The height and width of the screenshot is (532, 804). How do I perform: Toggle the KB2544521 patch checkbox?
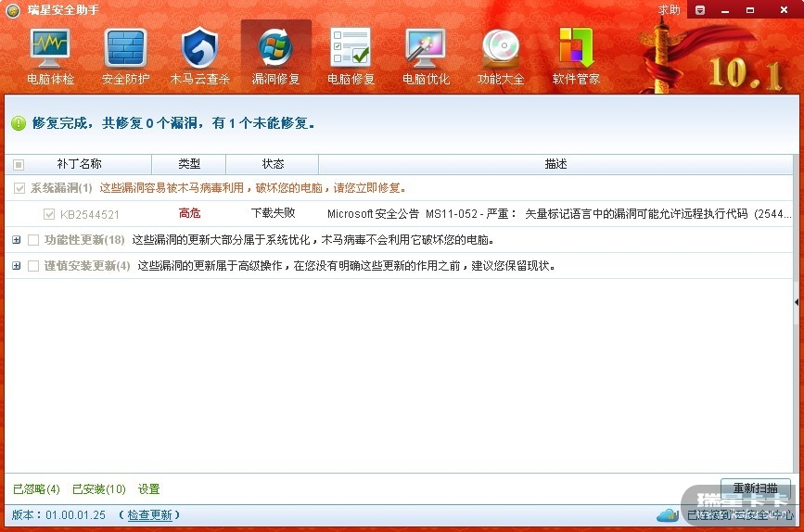(x=49, y=214)
